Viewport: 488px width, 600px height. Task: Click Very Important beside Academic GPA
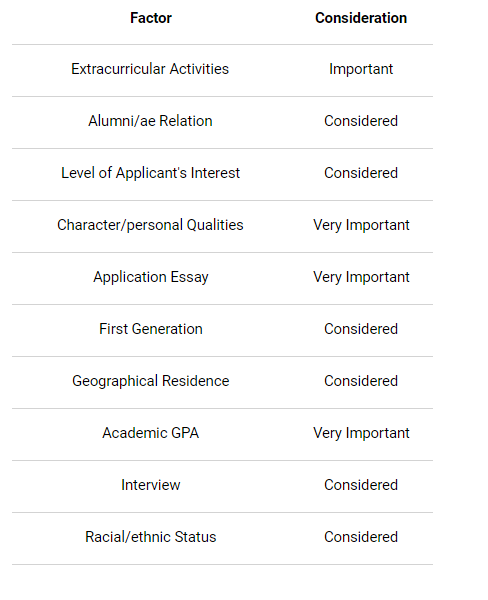click(x=361, y=434)
